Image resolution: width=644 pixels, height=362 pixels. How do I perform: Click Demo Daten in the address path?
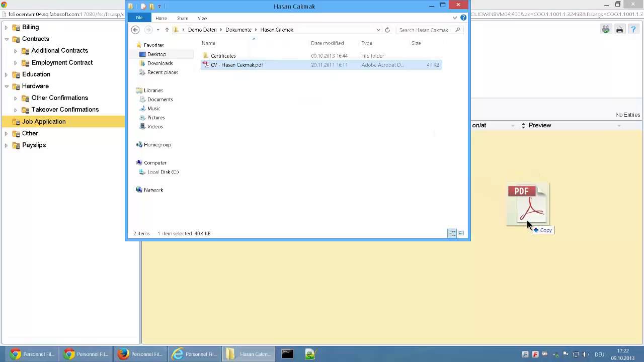point(202,30)
